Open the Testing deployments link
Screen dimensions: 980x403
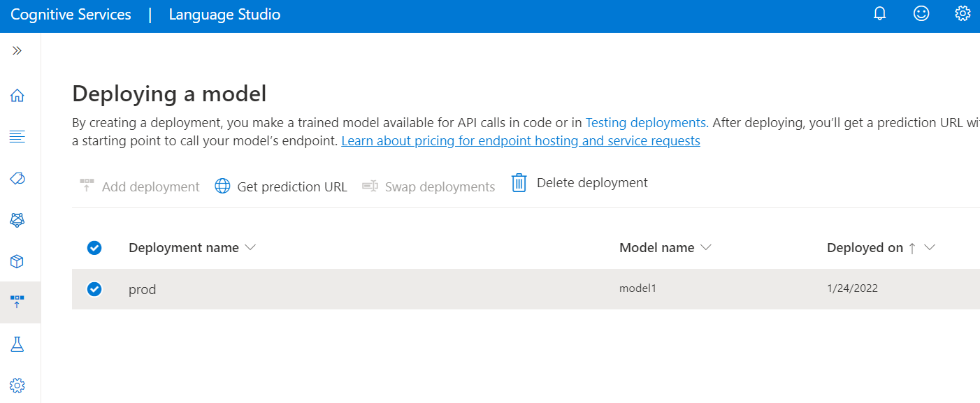coord(647,123)
